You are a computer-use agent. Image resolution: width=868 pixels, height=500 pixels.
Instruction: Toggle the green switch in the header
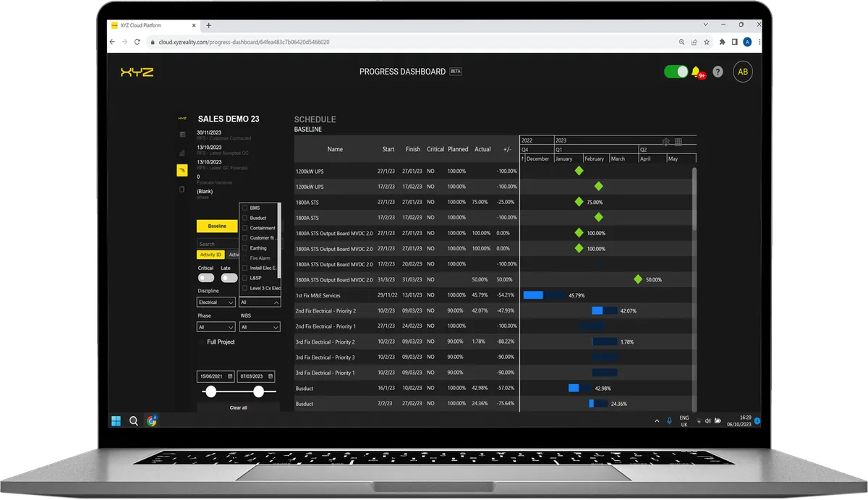click(x=676, y=72)
